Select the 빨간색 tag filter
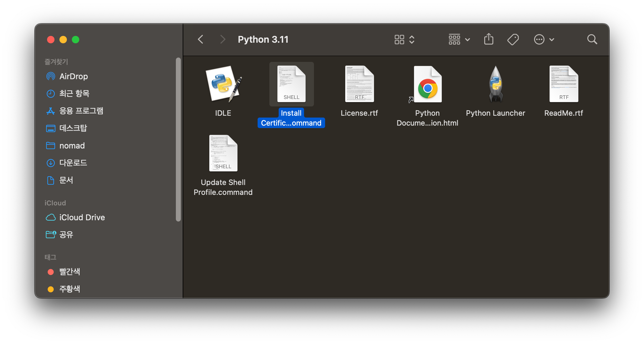The height and width of the screenshot is (344, 644). 70,272
